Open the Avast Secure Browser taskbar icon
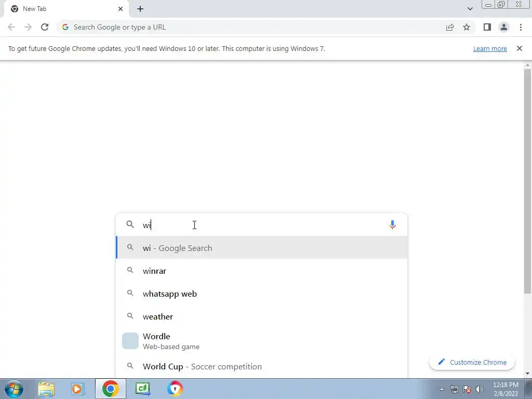Image resolution: width=532 pixels, height=399 pixels. click(x=175, y=389)
